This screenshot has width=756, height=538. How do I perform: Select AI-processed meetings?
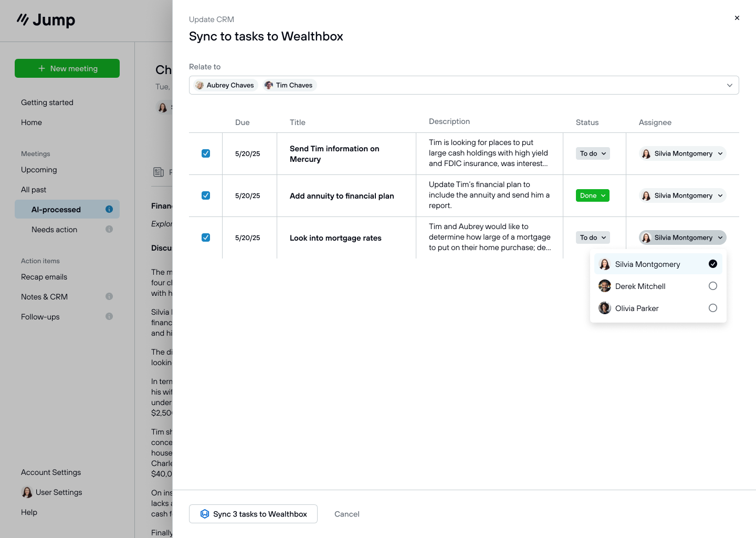67,209
